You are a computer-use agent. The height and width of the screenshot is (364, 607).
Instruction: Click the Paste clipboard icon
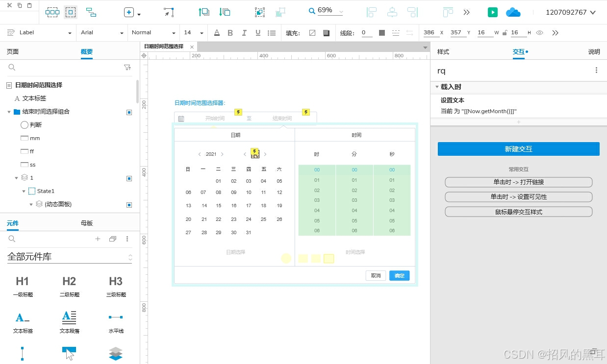(x=29, y=5)
